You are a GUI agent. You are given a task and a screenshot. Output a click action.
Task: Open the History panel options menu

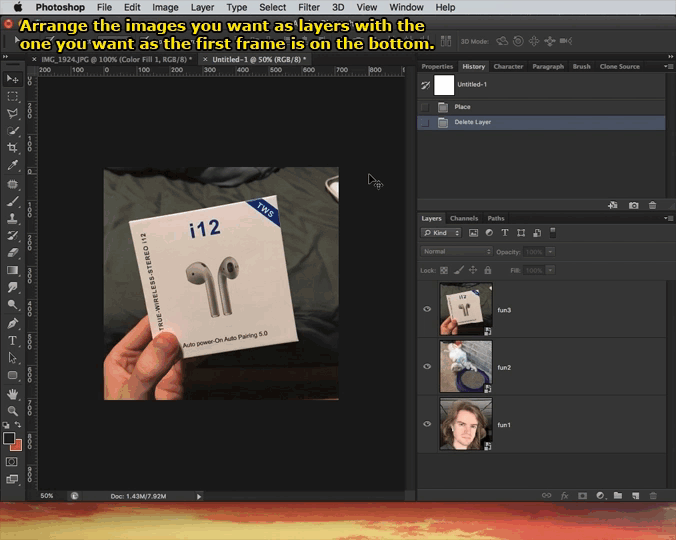668,66
